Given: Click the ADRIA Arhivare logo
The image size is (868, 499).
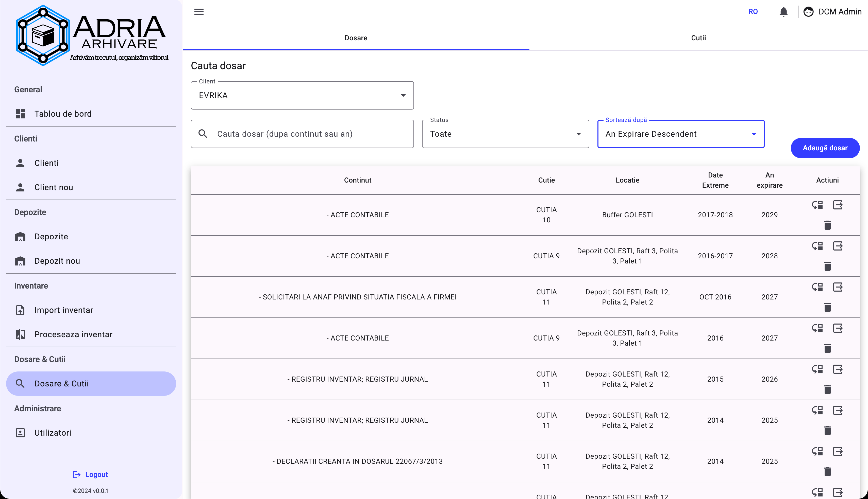Looking at the screenshot, I should pyautogui.click(x=92, y=35).
